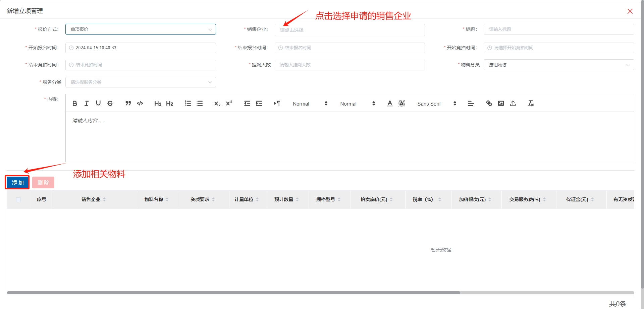Image resolution: width=644 pixels, height=309 pixels.
Task: Click the 删除 button
Action: click(43, 182)
